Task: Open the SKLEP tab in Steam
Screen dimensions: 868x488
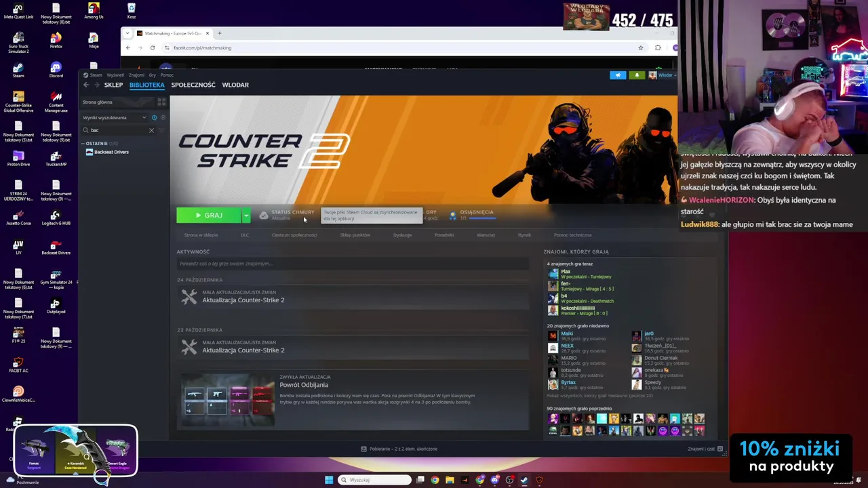Action: (x=113, y=85)
